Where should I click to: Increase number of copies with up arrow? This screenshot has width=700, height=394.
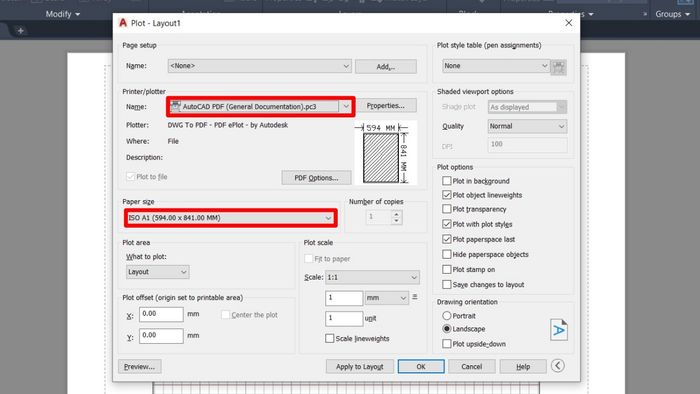pyautogui.click(x=396, y=214)
